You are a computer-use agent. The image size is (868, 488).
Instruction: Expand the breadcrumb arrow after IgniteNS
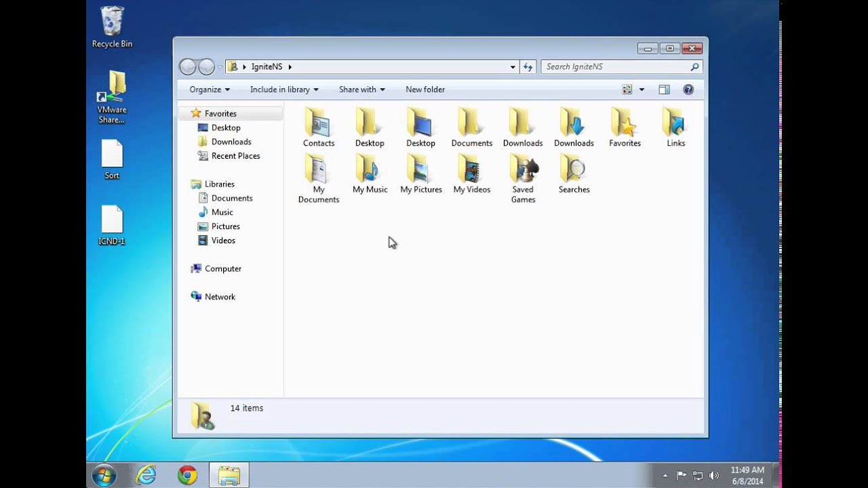click(x=290, y=66)
